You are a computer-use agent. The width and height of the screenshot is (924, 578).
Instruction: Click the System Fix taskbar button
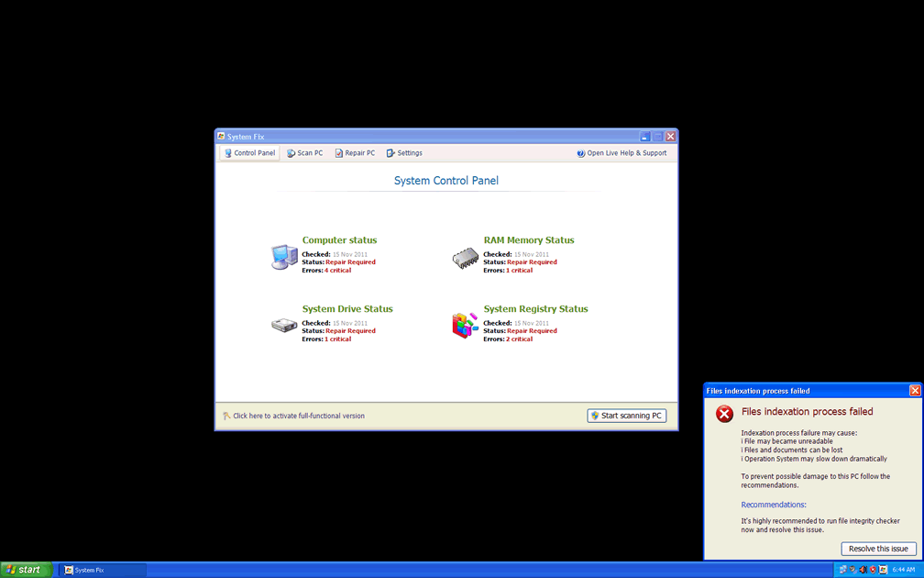tap(102, 570)
